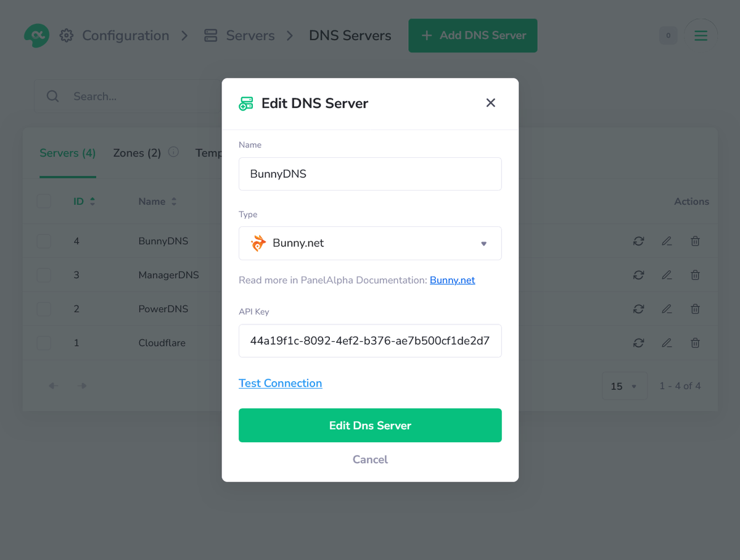The height and width of the screenshot is (560, 740).
Task: Click the Add DNS Server button
Action: point(473,35)
